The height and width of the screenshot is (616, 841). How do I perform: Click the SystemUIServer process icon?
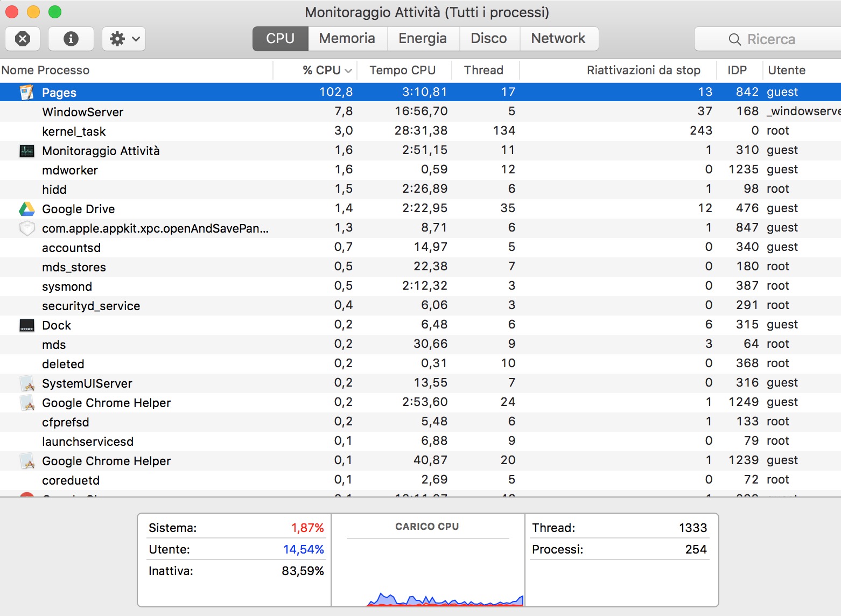[x=26, y=383]
